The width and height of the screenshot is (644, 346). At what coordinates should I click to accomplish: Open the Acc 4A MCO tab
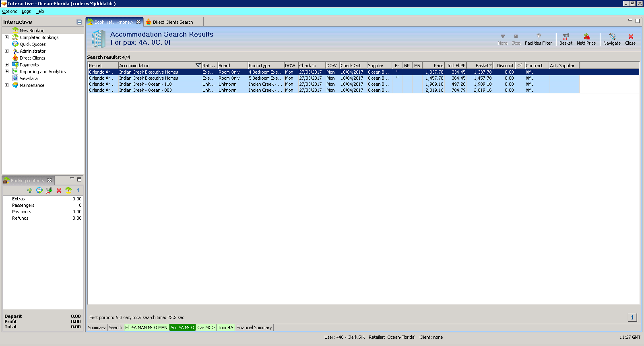[x=182, y=327]
